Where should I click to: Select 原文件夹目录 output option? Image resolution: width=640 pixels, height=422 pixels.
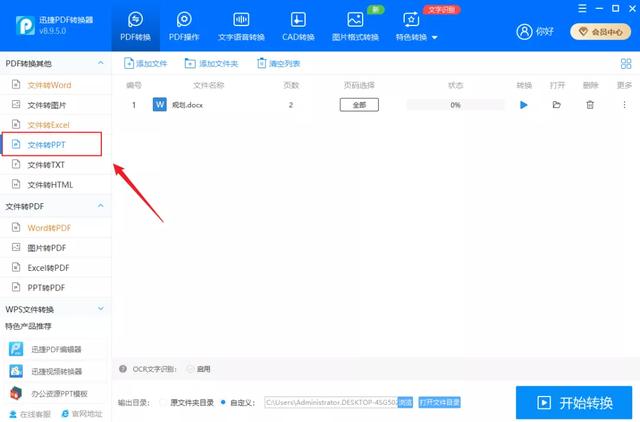[x=162, y=402]
